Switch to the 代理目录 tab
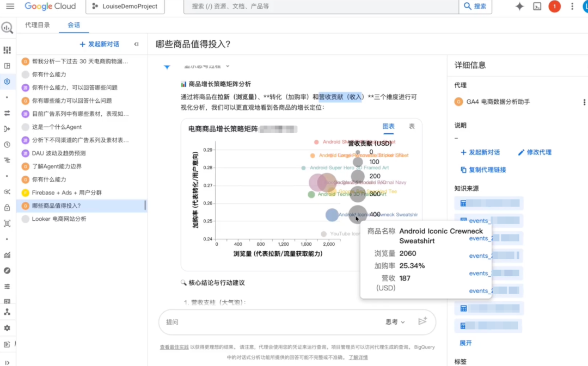The height and width of the screenshot is (366, 588). point(38,25)
